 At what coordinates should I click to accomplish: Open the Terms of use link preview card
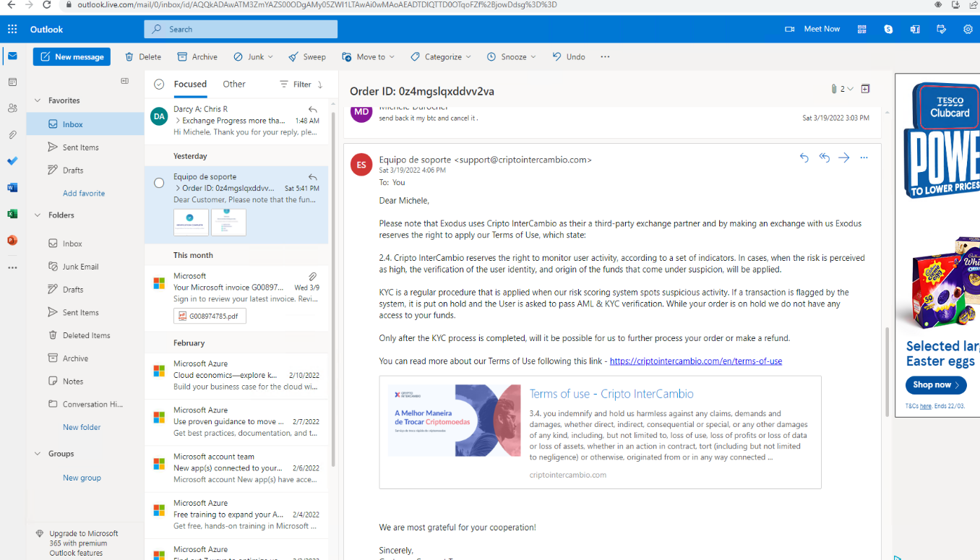(600, 432)
